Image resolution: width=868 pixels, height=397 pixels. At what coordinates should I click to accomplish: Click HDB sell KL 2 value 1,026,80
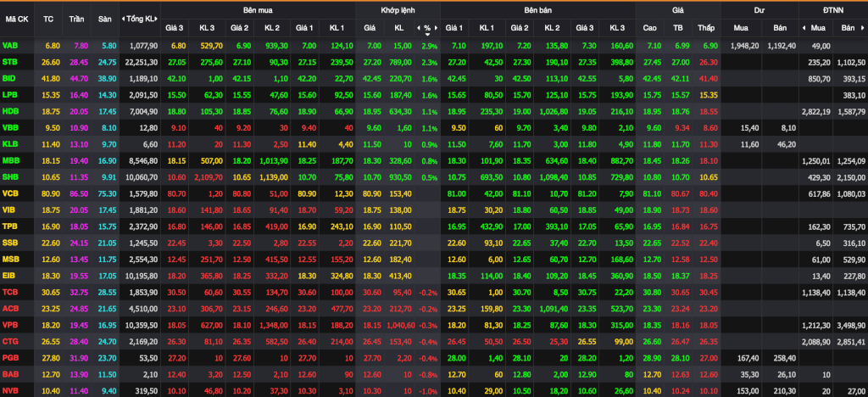[554, 111]
